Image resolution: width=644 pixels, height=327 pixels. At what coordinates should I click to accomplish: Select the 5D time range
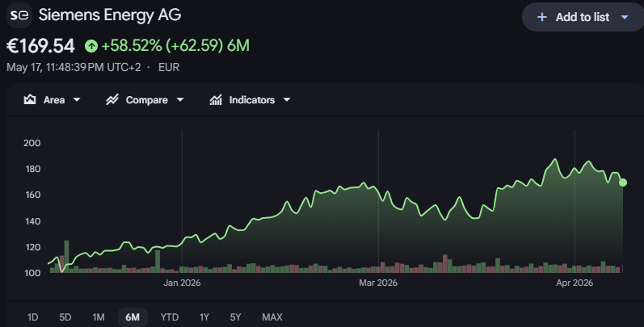(x=65, y=317)
